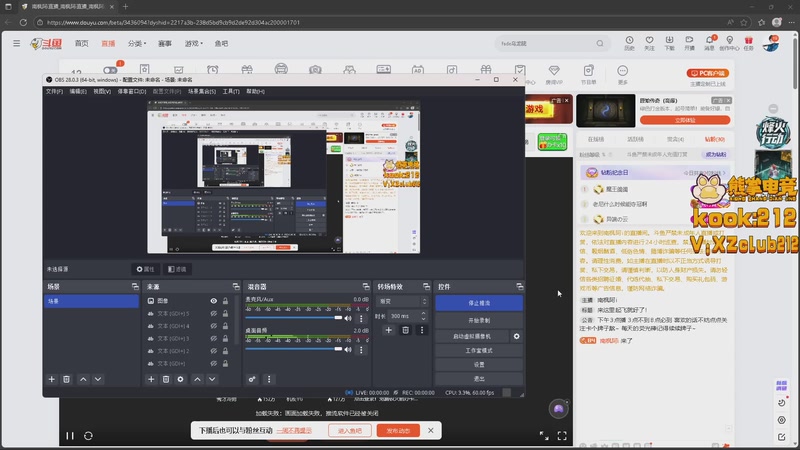800x450 pixels.
Task: Switch to the 贵宾(4) chat tab
Action: (676, 139)
